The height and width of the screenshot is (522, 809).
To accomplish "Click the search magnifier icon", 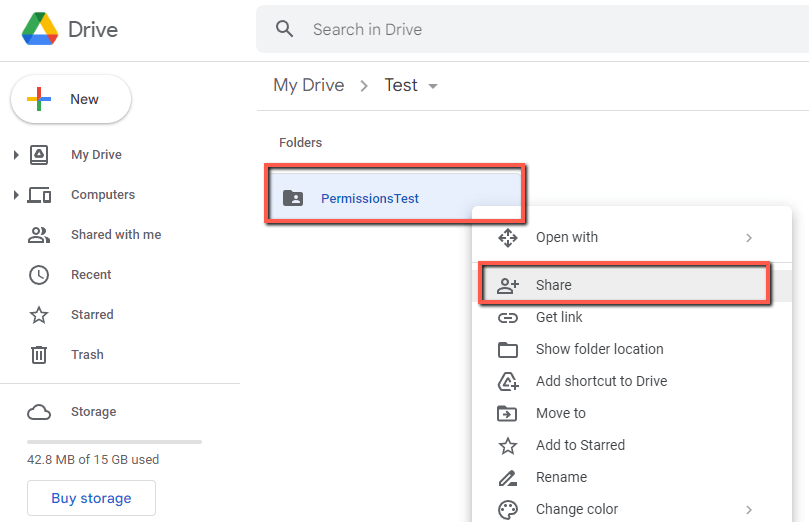I will pyautogui.click(x=285, y=29).
